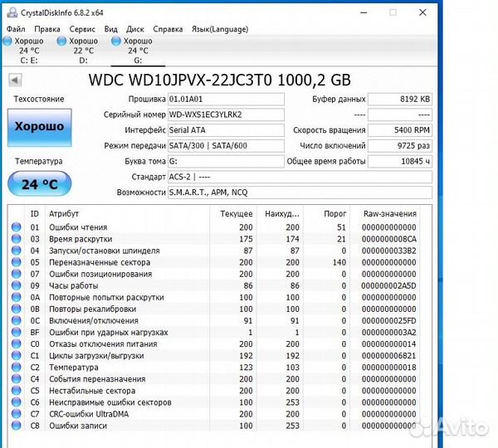Select disk C: E: status orb
498x448 pixels.
tap(7, 41)
